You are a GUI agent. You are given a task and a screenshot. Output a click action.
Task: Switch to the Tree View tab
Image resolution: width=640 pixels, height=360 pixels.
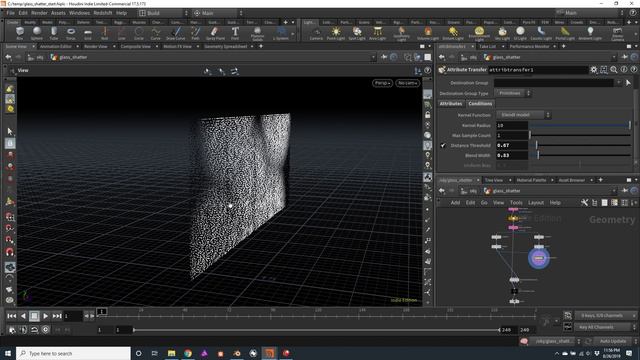[494, 180]
